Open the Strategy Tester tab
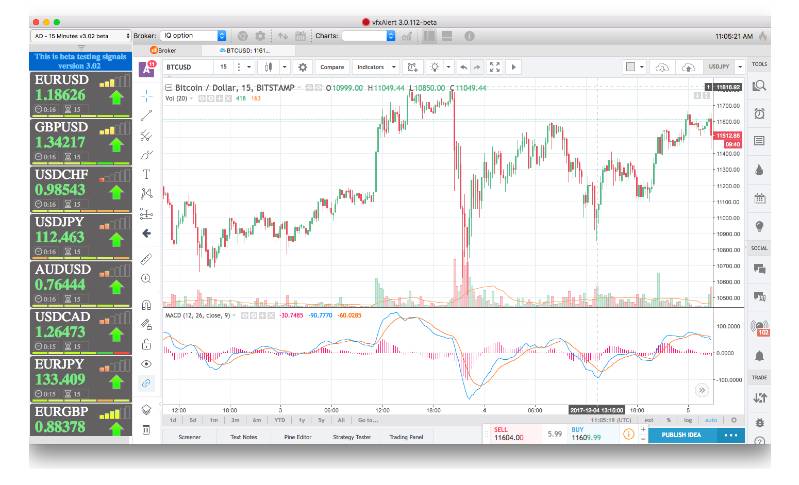The width and height of the screenshot is (799, 485). click(x=351, y=437)
